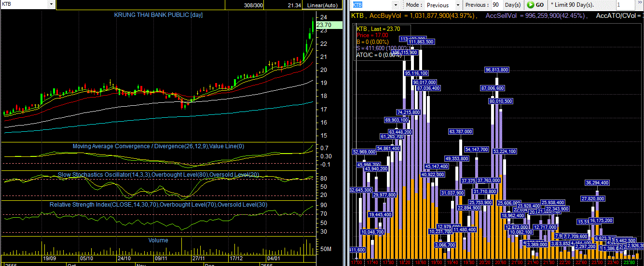Screen dimensions: 644x266
Task: Click the 21.34 value field
Action: (x=294, y=5)
